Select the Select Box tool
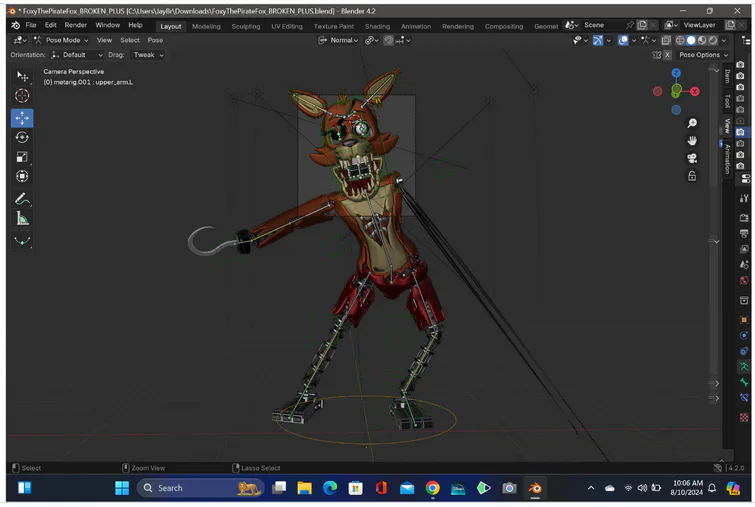The height and width of the screenshot is (507, 755). coord(22,77)
